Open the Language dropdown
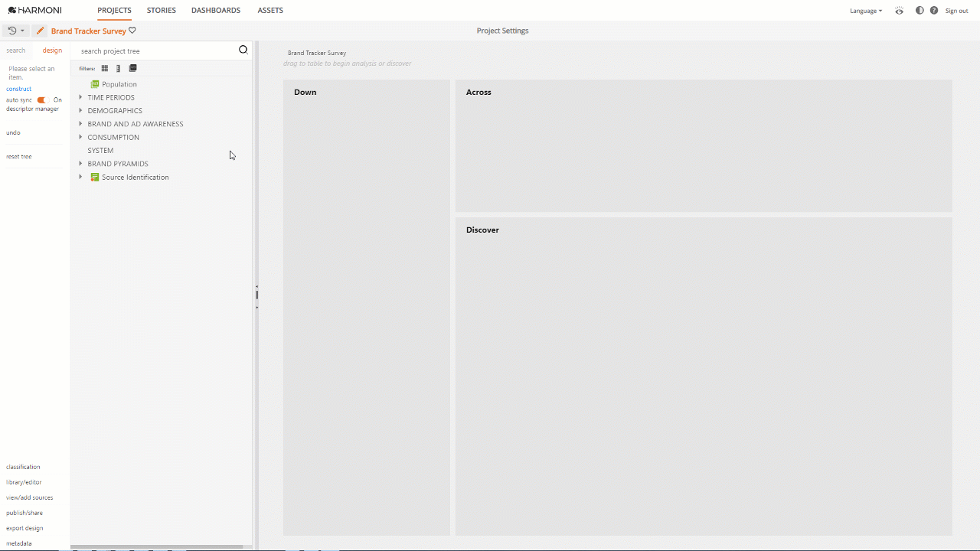Image resolution: width=980 pixels, height=551 pixels. (x=864, y=11)
